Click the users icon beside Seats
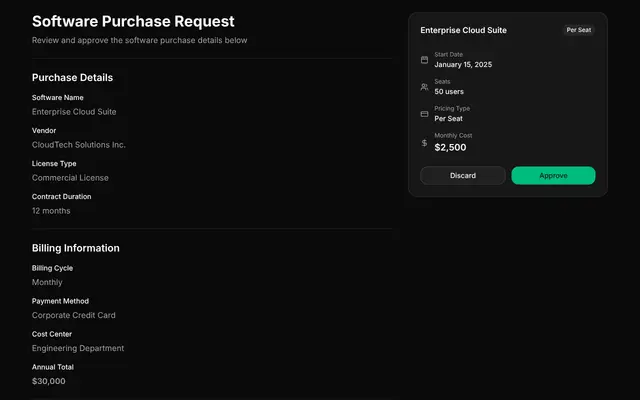The image size is (640, 400). pyautogui.click(x=424, y=87)
